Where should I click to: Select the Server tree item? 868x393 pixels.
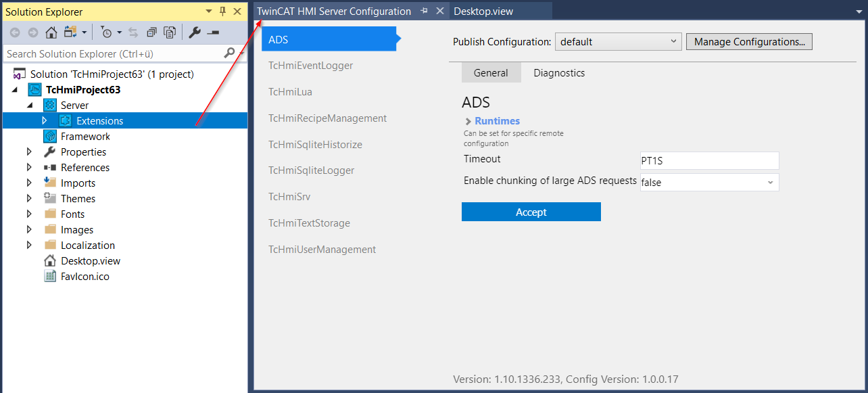(x=74, y=105)
